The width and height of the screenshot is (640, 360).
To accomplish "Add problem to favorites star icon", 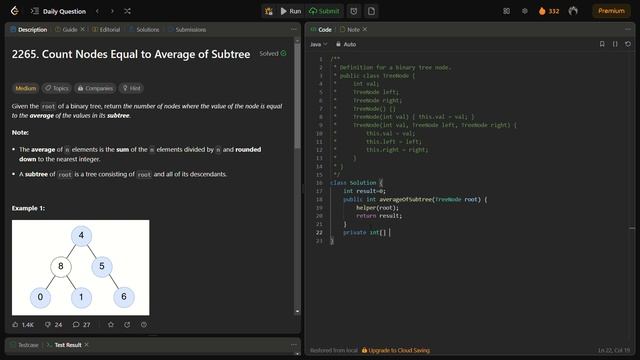I will coord(111,325).
